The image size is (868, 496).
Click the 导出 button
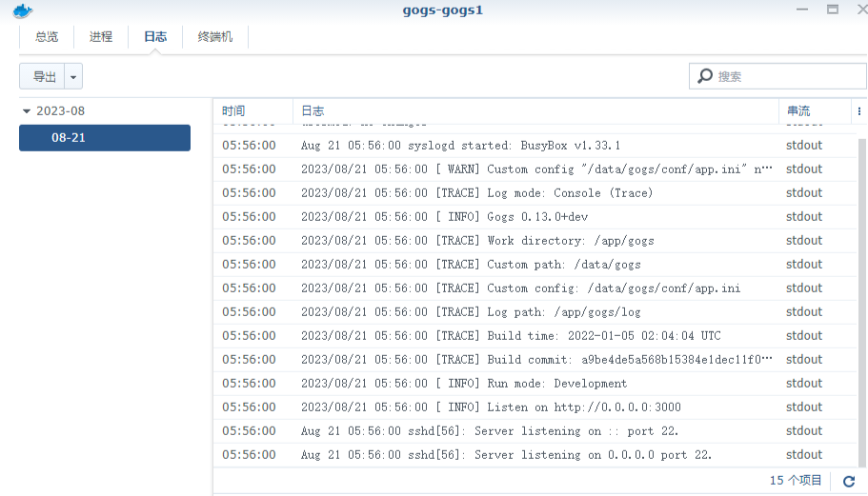(x=43, y=76)
